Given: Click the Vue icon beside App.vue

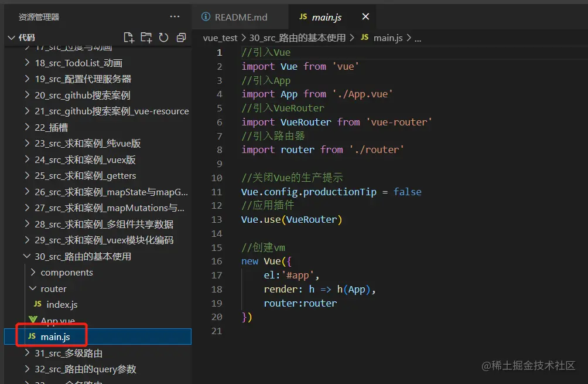Looking at the screenshot, I should [33, 320].
